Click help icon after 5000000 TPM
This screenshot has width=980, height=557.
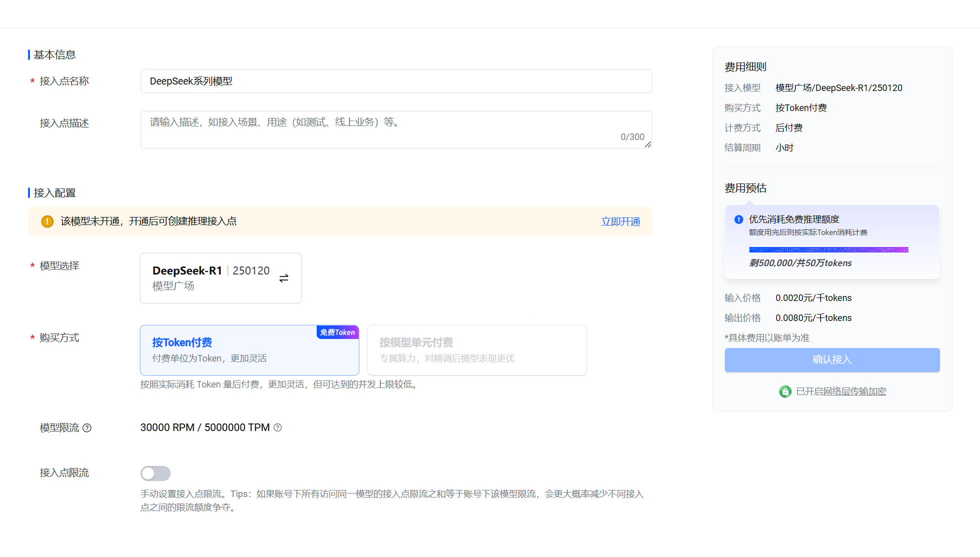tap(278, 427)
